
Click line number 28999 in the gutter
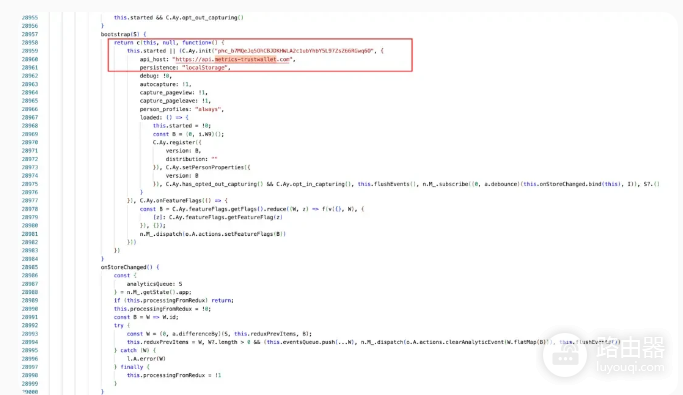(x=30, y=384)
